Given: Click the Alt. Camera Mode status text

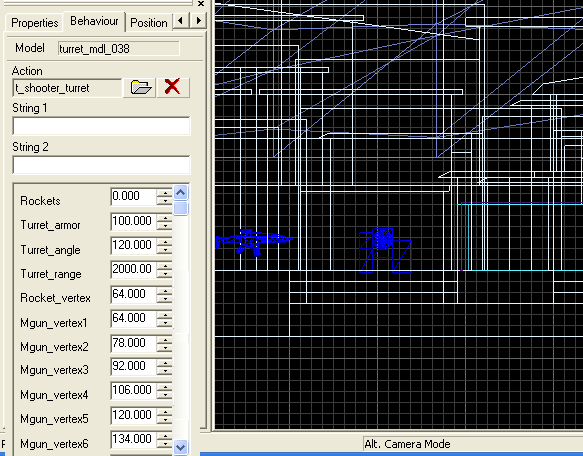Looking at the screenshot, I should click(x=407, y=444).
